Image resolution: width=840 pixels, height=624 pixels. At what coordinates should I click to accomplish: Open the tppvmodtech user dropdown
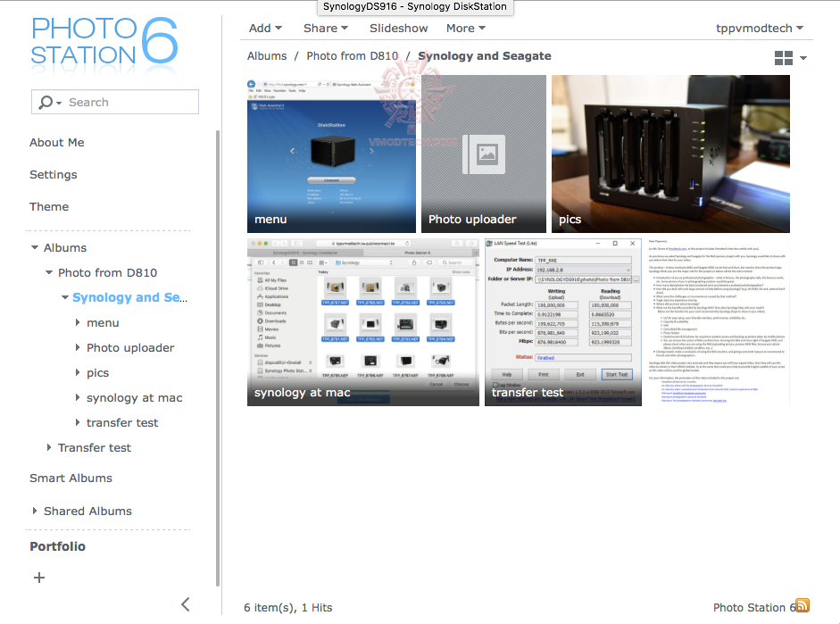[x=760, y=28]
